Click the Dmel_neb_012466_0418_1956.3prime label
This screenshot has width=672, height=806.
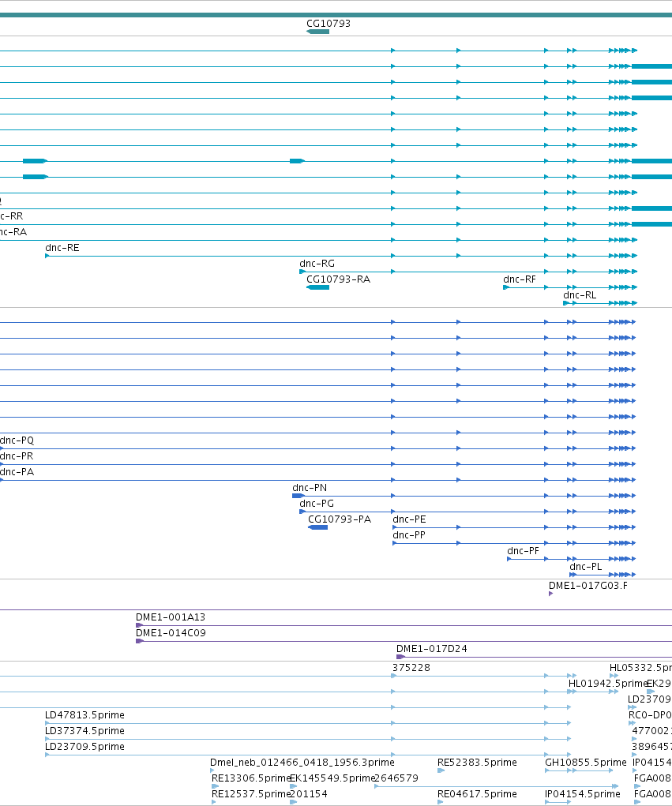(x=302, y=763)
